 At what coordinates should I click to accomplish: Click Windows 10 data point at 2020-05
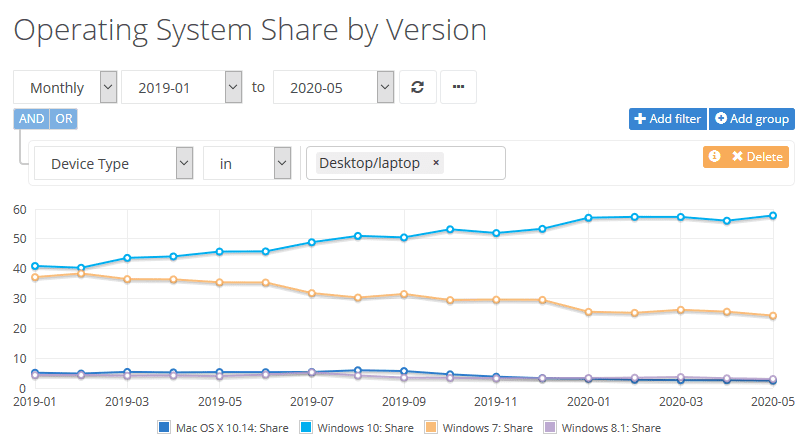pyautogui.click(x=772, y=216)
